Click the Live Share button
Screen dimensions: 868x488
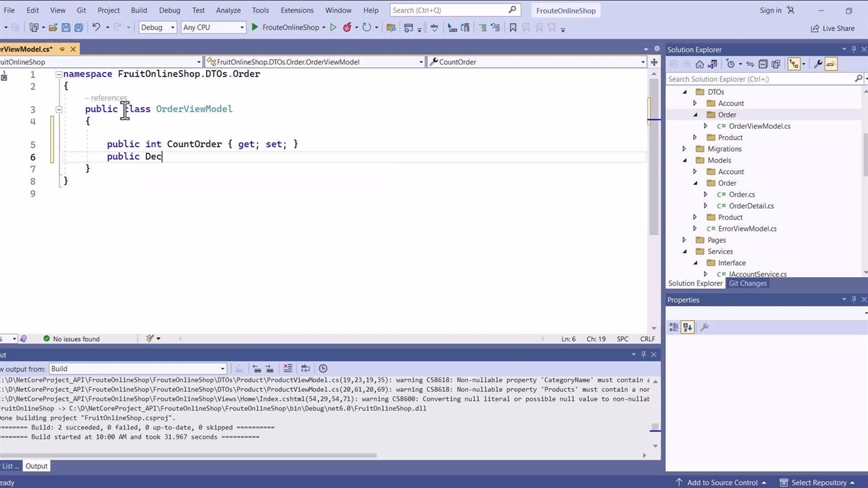coord(833,28)
